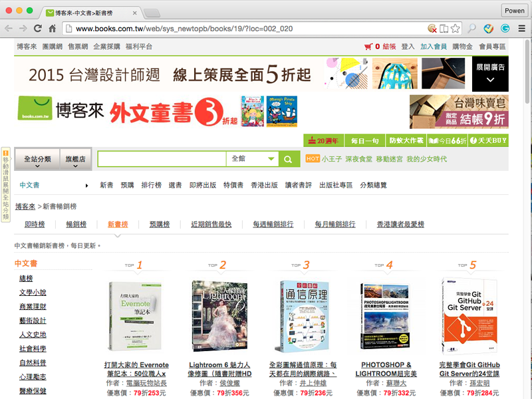Select 商業理財 in the sidebar

tap(33, 307)
